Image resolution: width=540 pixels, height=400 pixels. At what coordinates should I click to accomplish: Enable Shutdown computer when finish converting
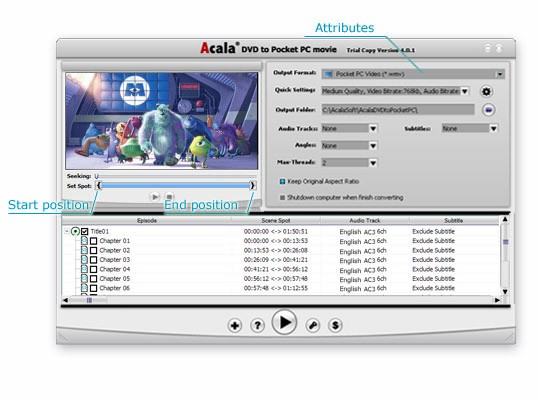point(282,198)
